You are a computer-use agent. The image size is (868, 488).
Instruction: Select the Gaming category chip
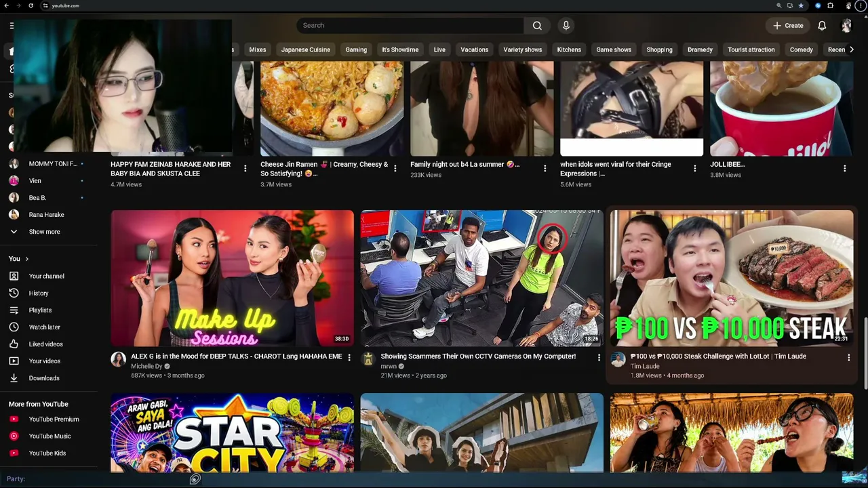pos(356,49)
